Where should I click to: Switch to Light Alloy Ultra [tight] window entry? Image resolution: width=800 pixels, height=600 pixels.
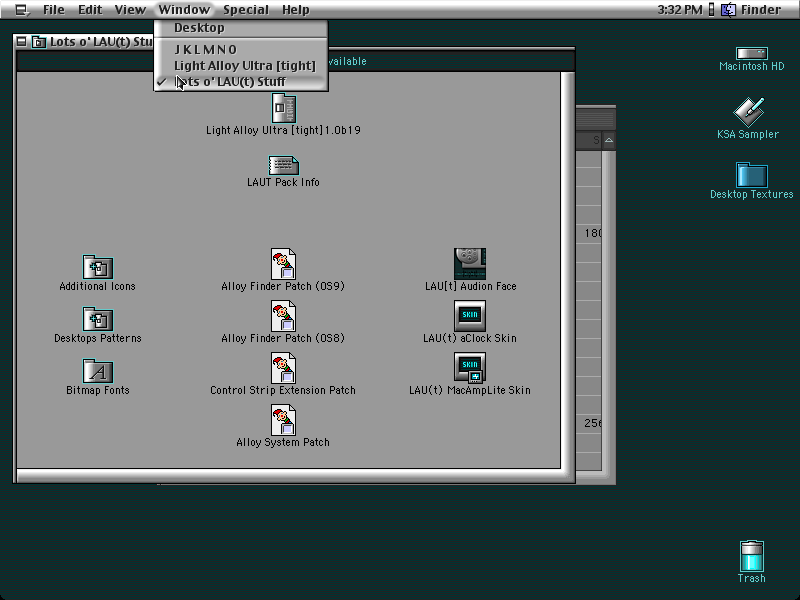pos(241,66)
